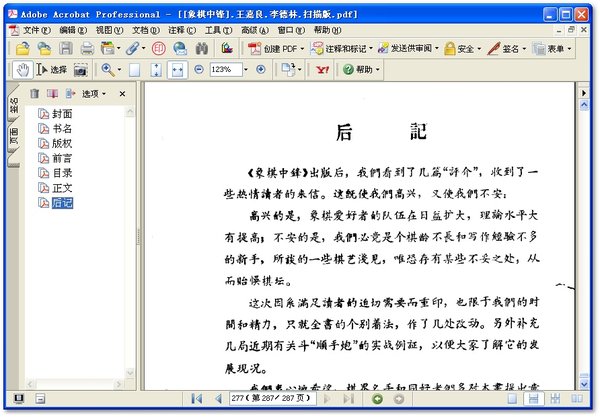Select facing pages layout icon
Viewport: 600px width, 417px height.
[577, 399]
